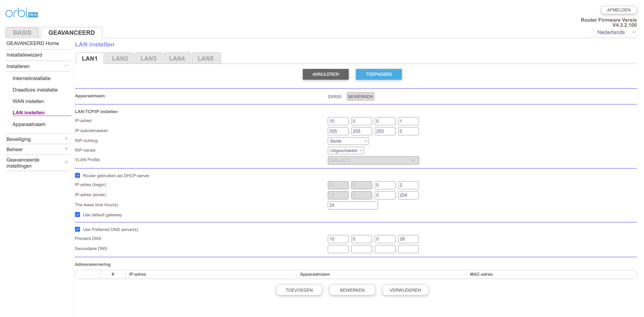Toggle Use default gateway checkbox
644x317 pixels.
77,215
